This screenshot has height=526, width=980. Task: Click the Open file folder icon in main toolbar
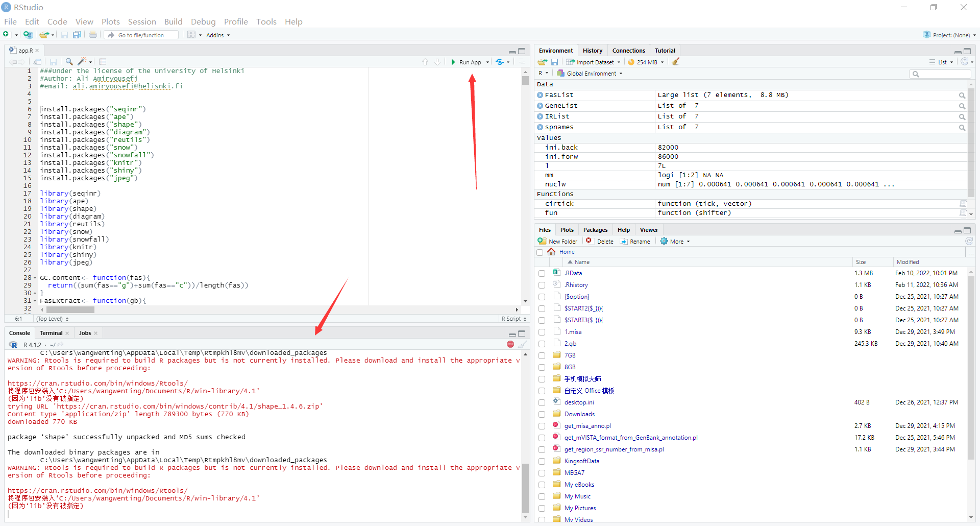click(x=44, y=35)
